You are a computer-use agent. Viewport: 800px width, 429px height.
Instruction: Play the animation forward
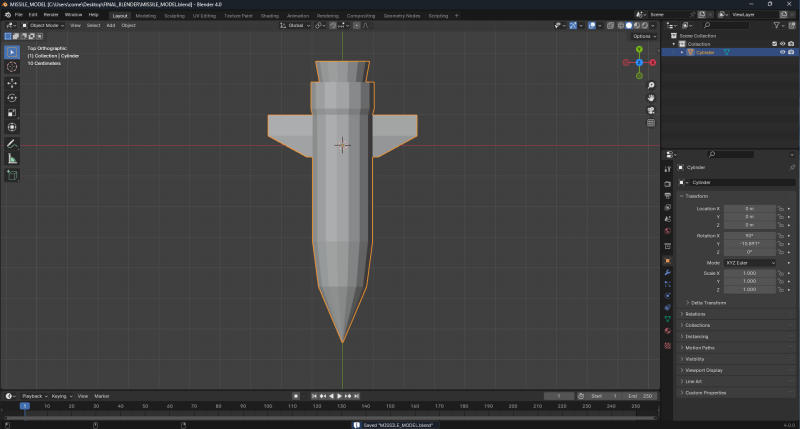[339, 396]
